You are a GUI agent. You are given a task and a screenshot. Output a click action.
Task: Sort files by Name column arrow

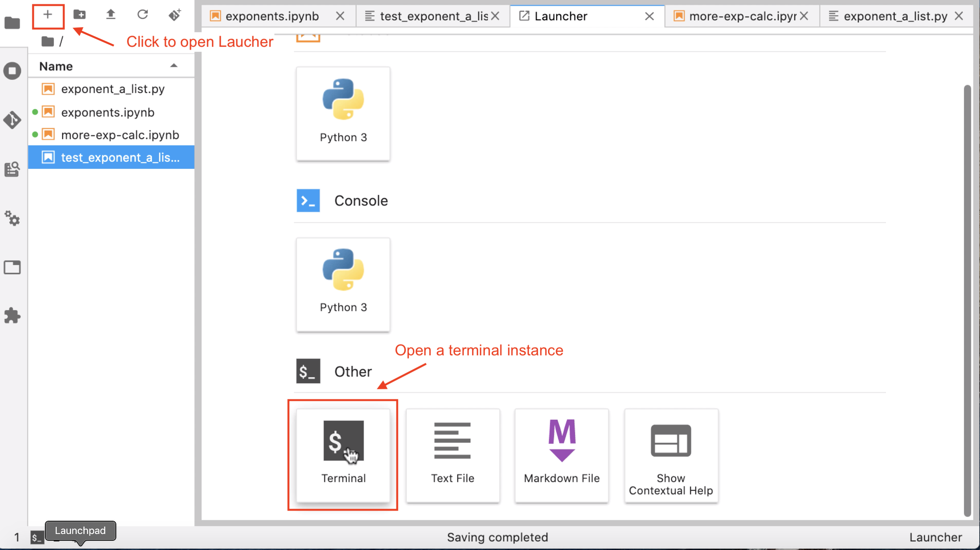[x=173, y=66]
